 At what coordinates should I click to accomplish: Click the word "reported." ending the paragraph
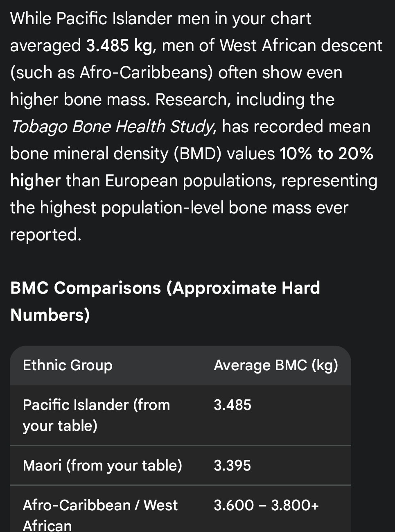click(x=45, y=235)
